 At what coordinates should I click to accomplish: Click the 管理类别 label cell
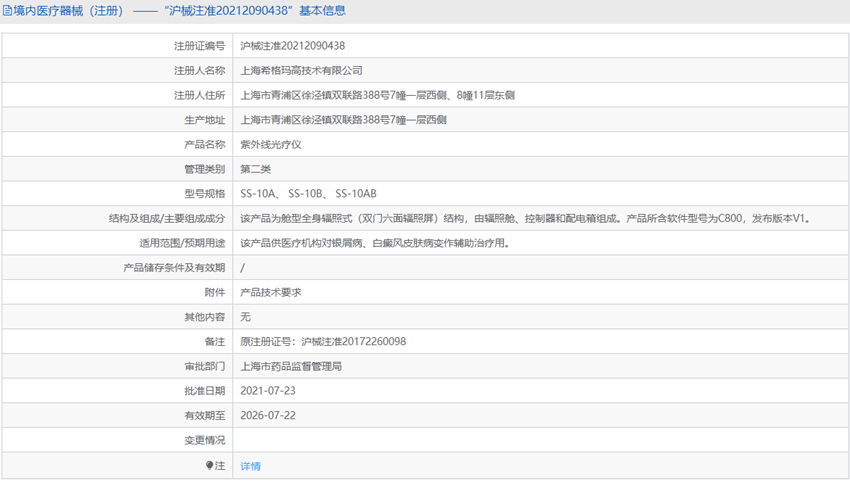[x=117, y=169]
